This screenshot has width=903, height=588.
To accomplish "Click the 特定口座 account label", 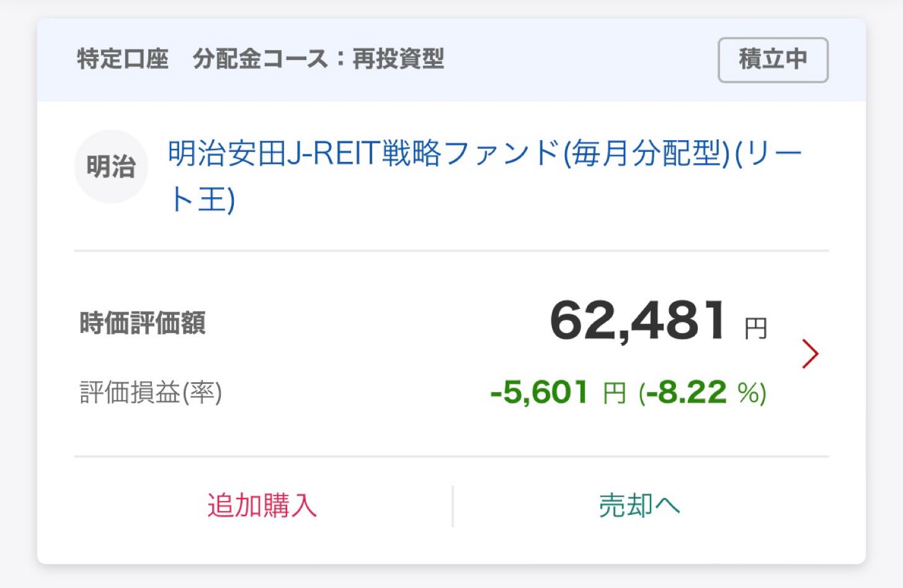I will point(123,59).
